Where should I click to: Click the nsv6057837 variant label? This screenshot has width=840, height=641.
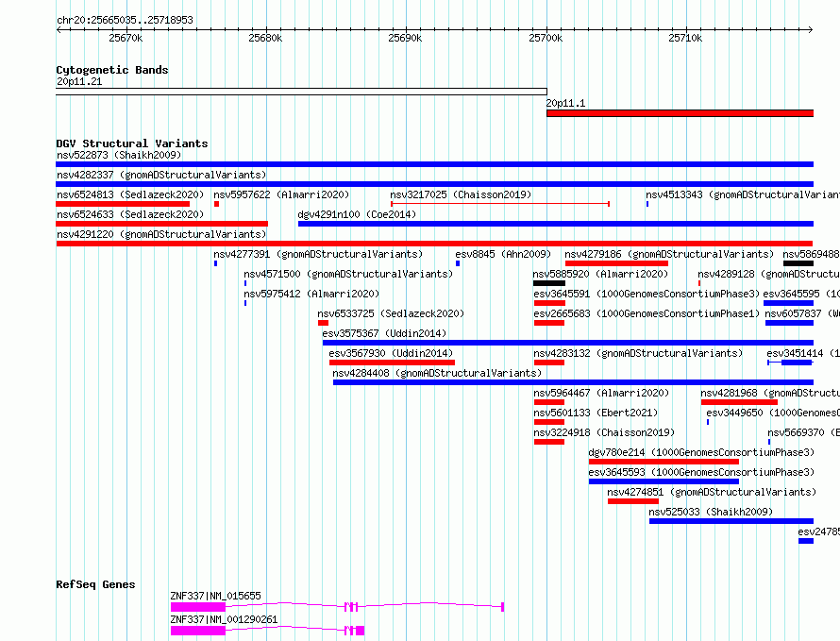pos(802,313)
